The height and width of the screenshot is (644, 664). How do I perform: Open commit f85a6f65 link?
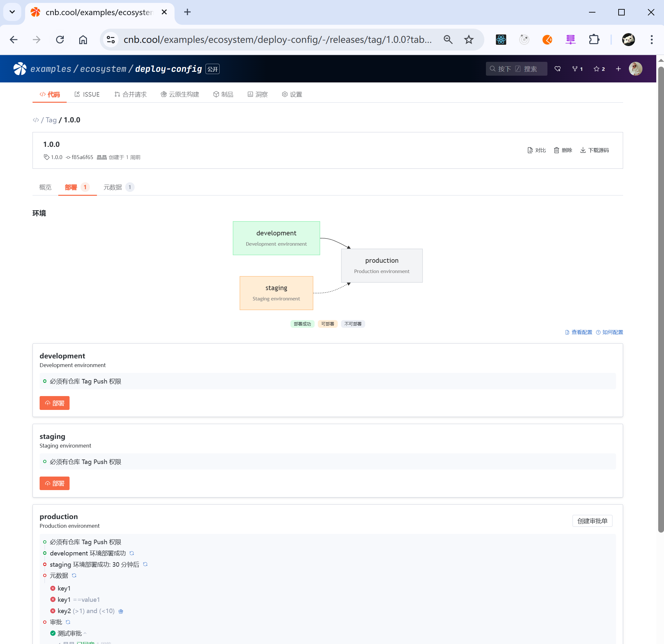point(80,157)
